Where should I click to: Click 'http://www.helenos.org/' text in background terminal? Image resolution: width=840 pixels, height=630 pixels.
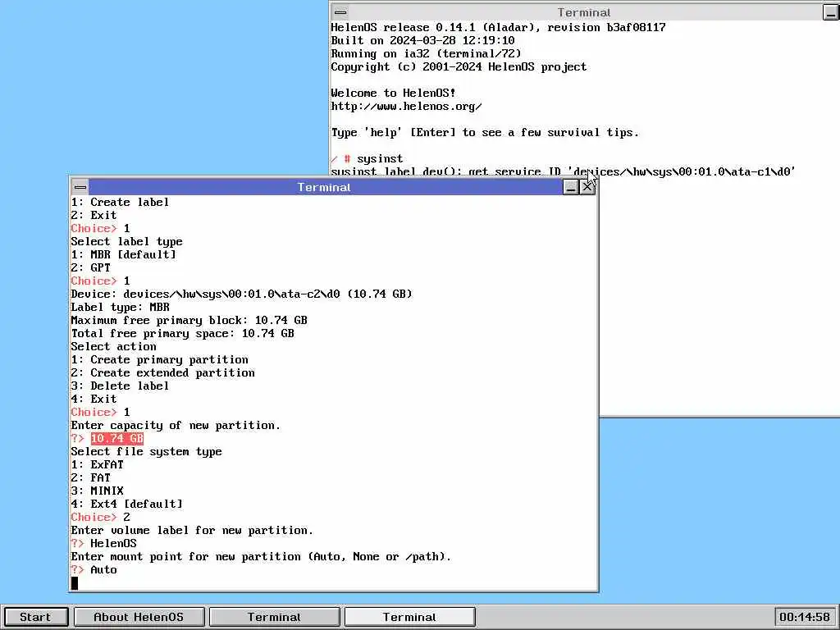[407, 106]
